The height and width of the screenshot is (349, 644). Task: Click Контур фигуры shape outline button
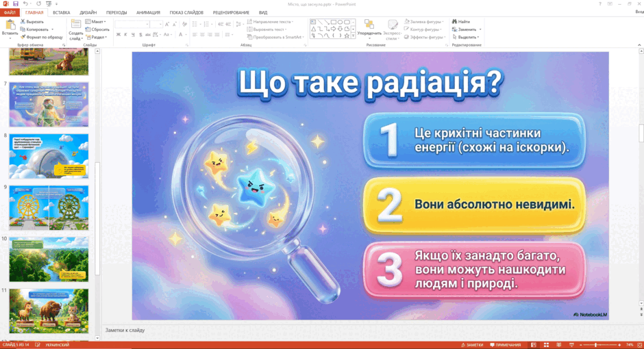pos(423,29)
